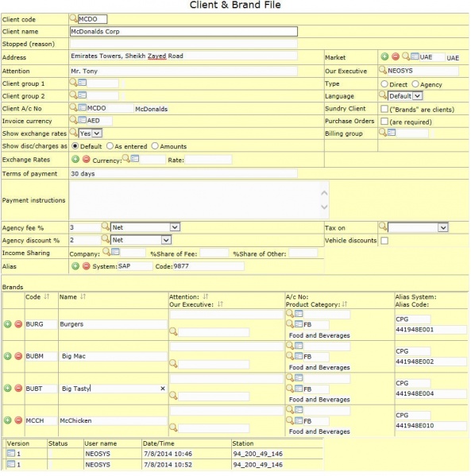
Task: Remove the Market row with red minus
Action: pyautogui.click(x=395, y=56)
